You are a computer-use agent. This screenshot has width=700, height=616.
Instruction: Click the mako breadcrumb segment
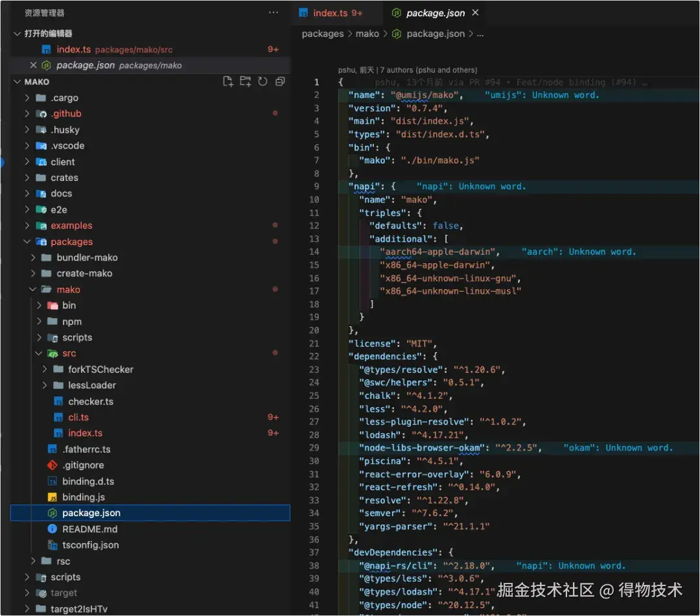tap(367, 34)
